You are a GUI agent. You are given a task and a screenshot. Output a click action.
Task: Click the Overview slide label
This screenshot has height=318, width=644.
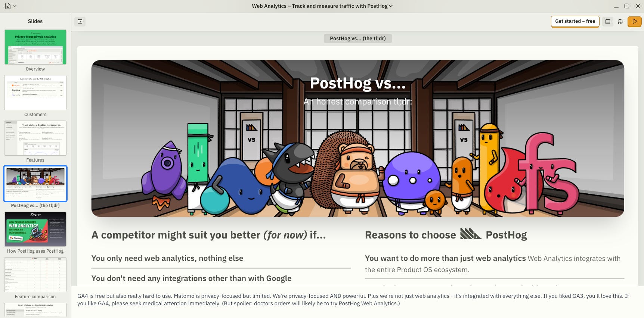(x=35, y=69)
